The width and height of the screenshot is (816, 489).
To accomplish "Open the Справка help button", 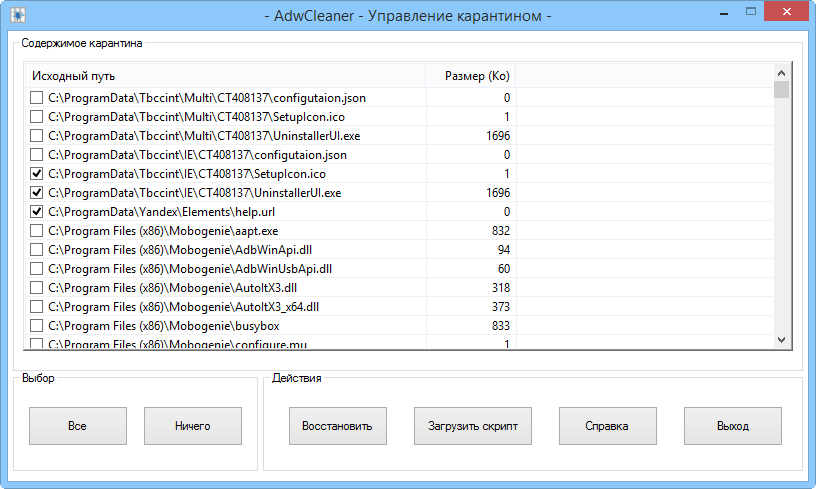I will [x=607, y=426].
